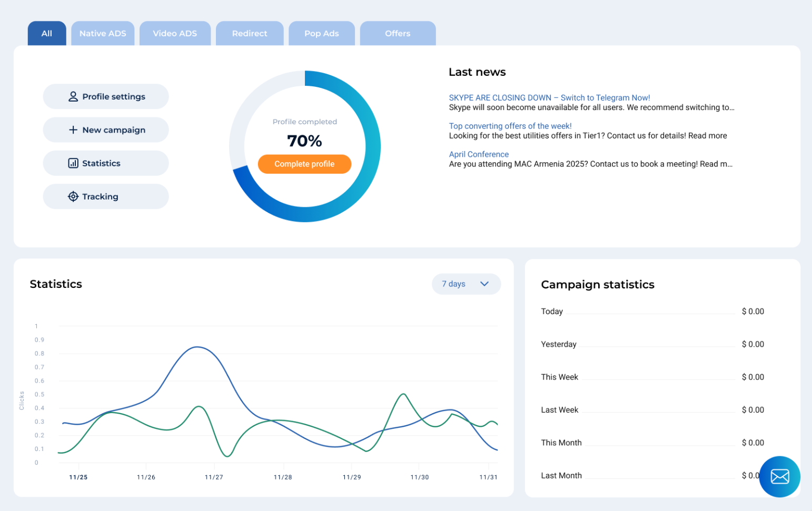Click the crosshair icon beside Tracking

[73, 197]
